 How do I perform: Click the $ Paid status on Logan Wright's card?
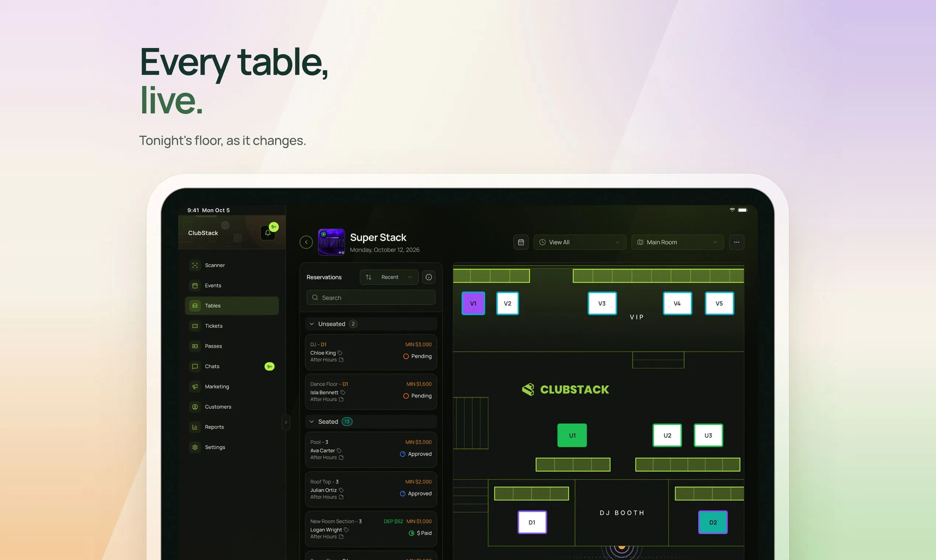pyautogui.click(x=420, y=533)
